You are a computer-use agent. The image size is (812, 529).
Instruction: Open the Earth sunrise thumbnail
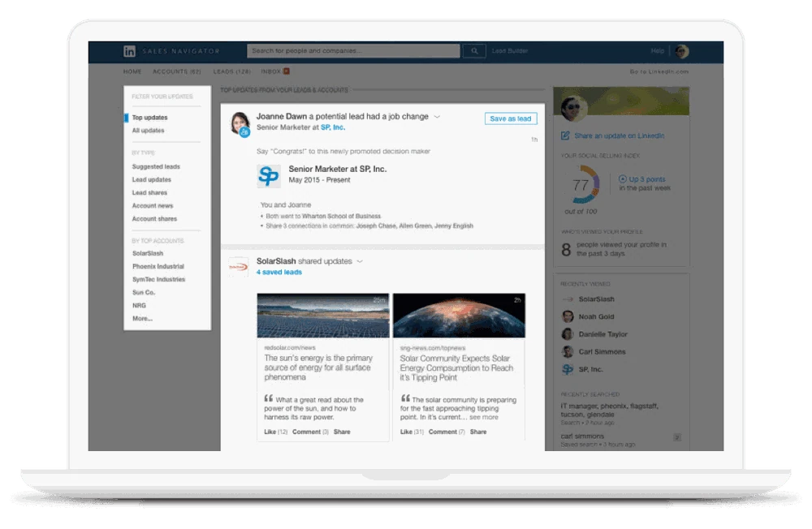(460, 316)
